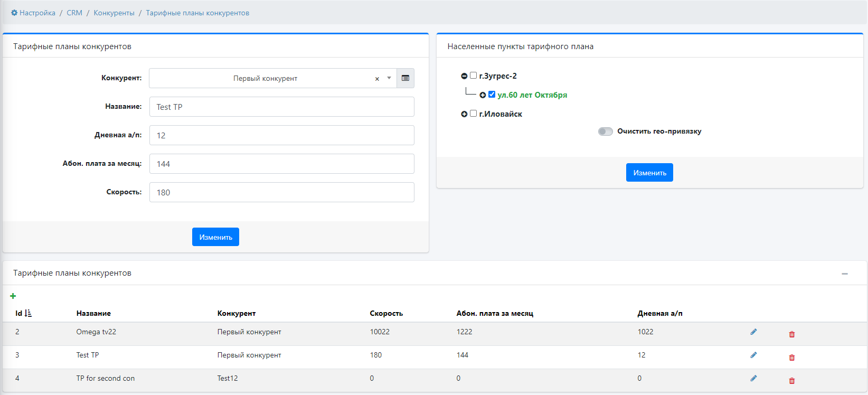The width and height of the screenshot is (868, 395).
Task: Clear the selected Первый конкурент value
Action: (377, 79)
